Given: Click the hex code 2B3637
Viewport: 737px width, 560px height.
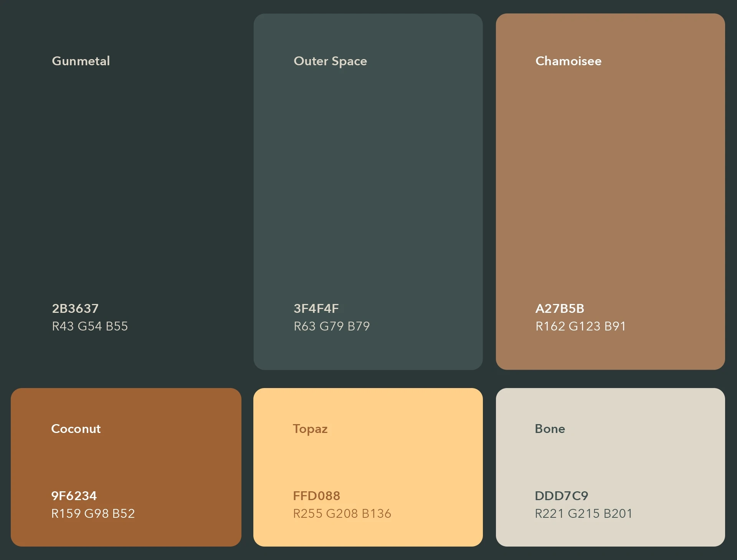Looking at the screenshot, I should [75, 308].
